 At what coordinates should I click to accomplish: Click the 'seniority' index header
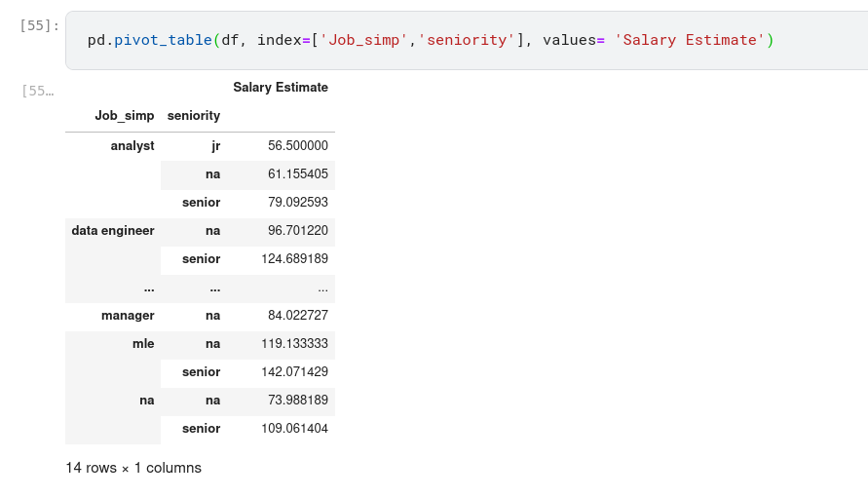[x=194, y=116]
